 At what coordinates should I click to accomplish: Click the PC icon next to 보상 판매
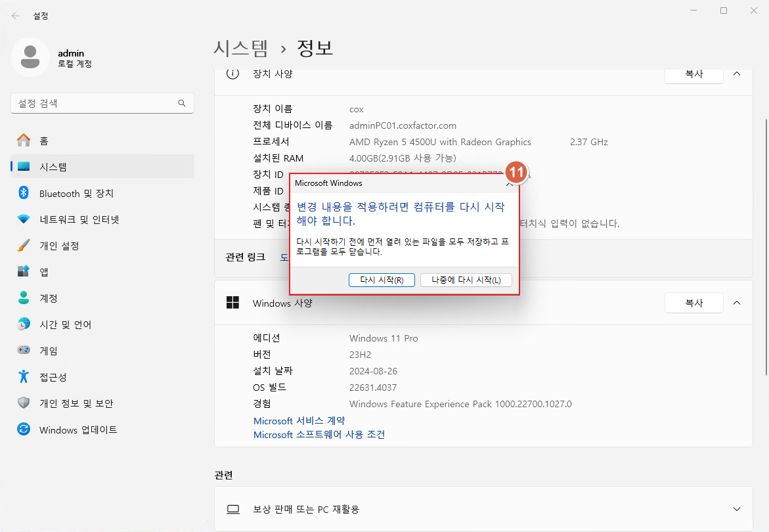[233, 510]
